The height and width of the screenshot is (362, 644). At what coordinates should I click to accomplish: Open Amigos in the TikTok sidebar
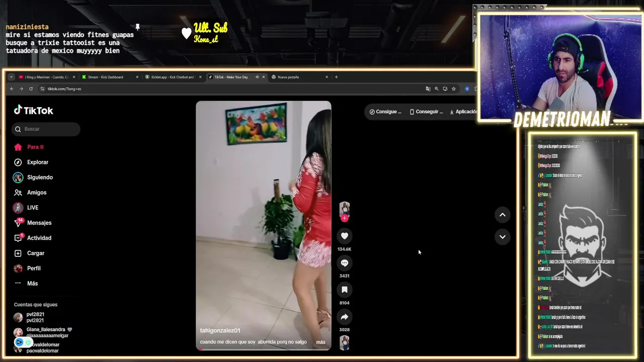coord(36,192)
